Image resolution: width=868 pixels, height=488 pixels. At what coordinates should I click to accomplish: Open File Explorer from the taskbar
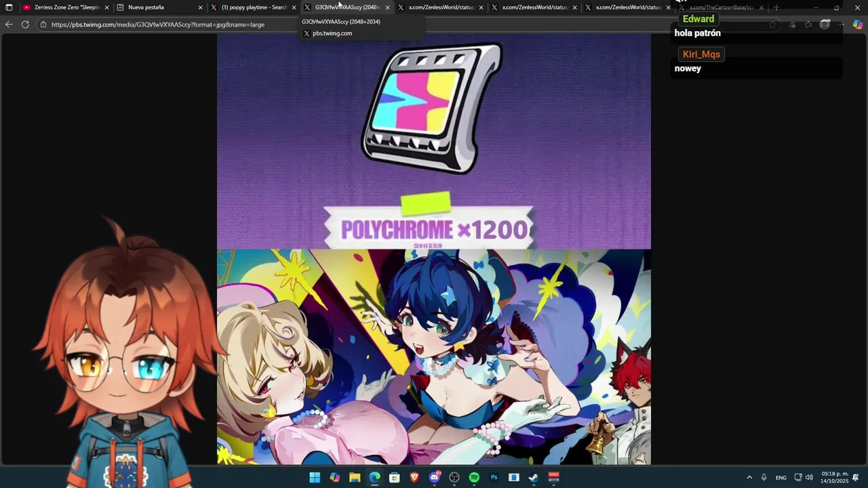355,478
